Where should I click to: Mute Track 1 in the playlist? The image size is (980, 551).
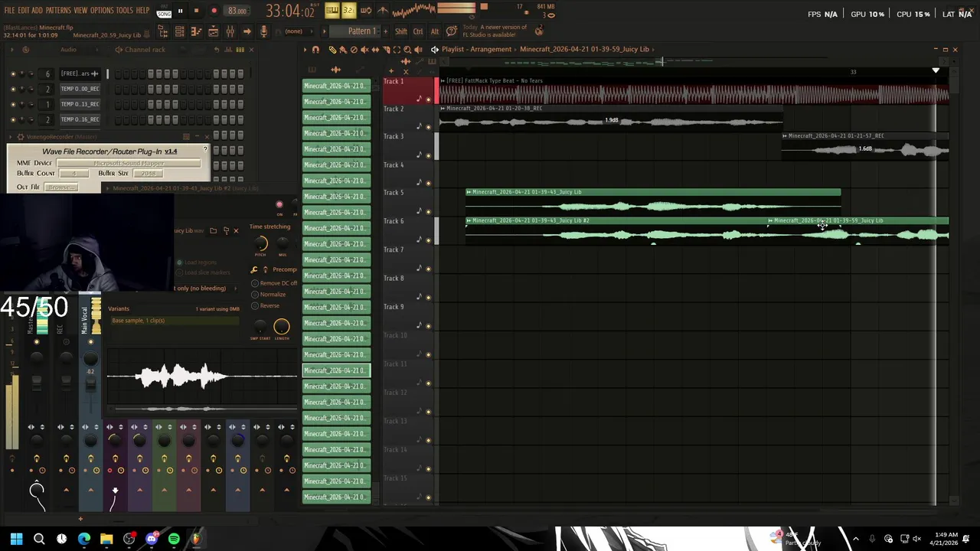pyautogui.click(x=428, y=99)
